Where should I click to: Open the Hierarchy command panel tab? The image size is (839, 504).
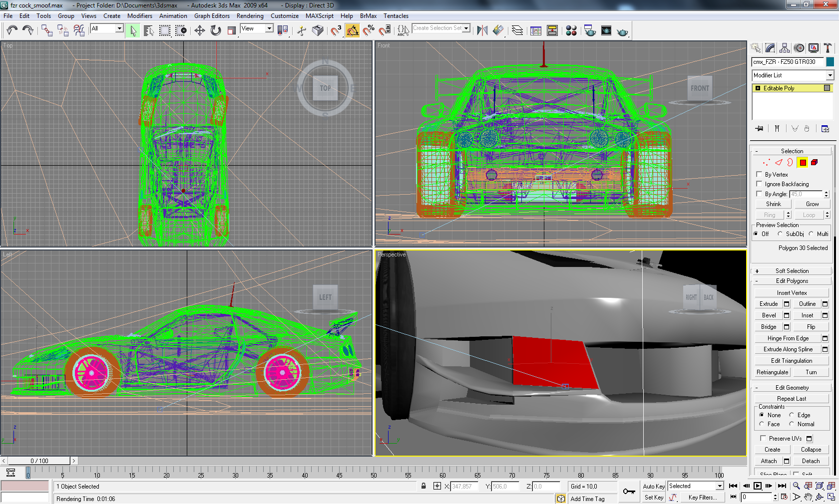click(x=785, y=48)
